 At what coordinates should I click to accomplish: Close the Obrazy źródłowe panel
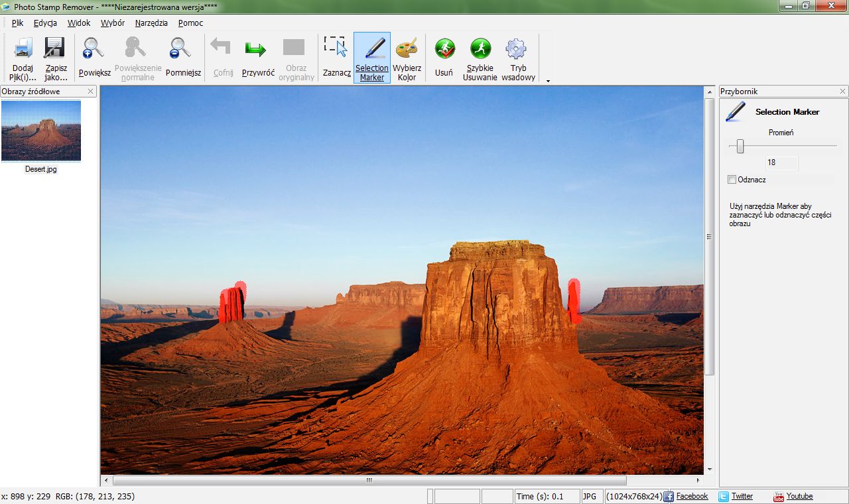[x=91, y=91]
